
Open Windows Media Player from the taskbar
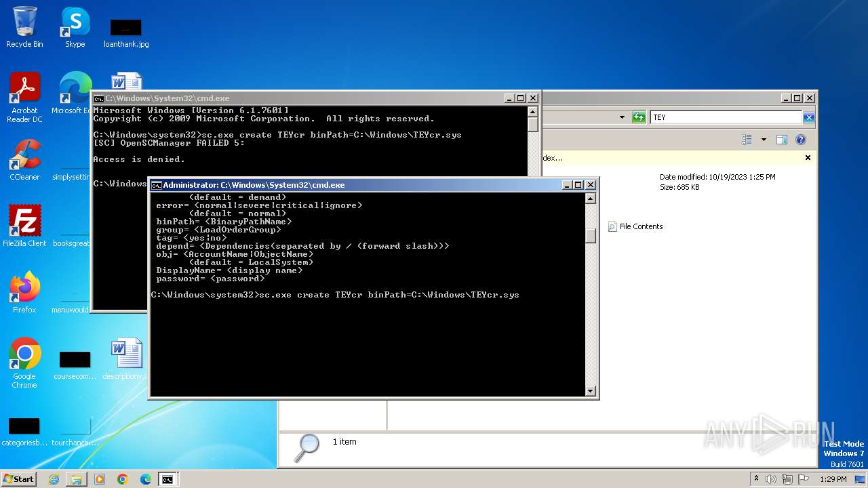(100, 479)
